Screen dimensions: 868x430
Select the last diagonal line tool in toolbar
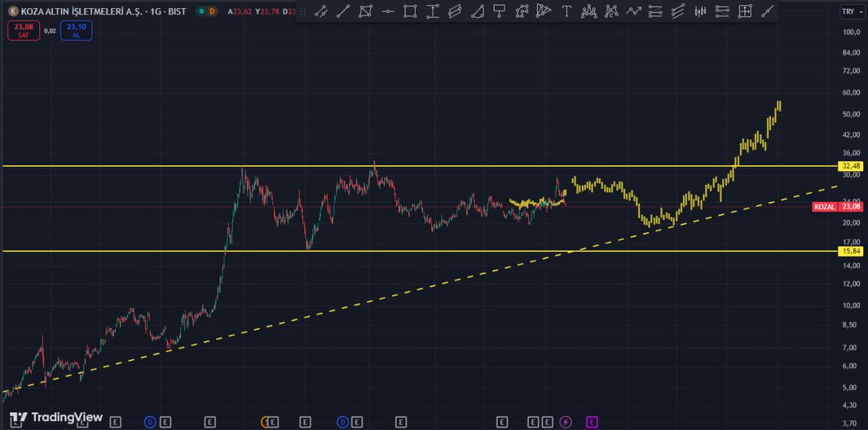pyautogui.click(x=767, y=11)
